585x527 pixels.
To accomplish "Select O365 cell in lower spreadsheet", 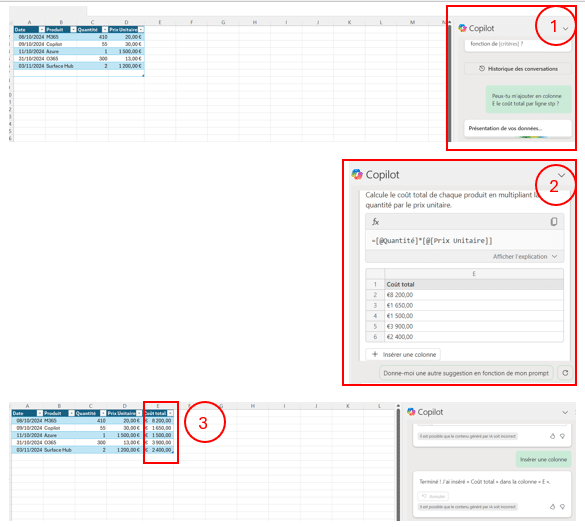I will (59, 443).
